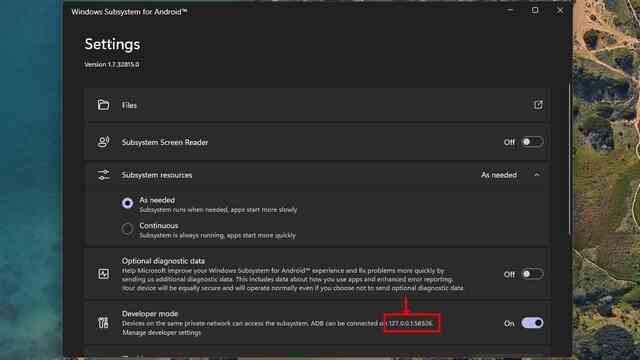Collapse the Subsystem resources chevron
640x360 pixels.
click(x=537, y=175)
